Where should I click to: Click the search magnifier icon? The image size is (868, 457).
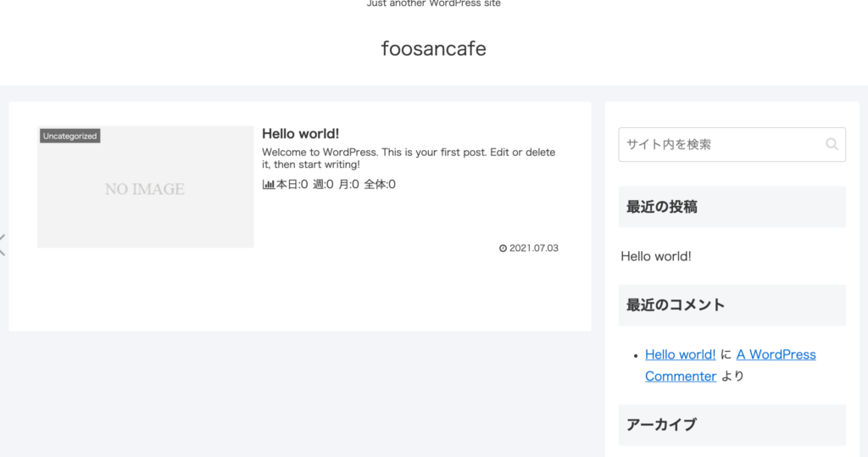point(832,144)
